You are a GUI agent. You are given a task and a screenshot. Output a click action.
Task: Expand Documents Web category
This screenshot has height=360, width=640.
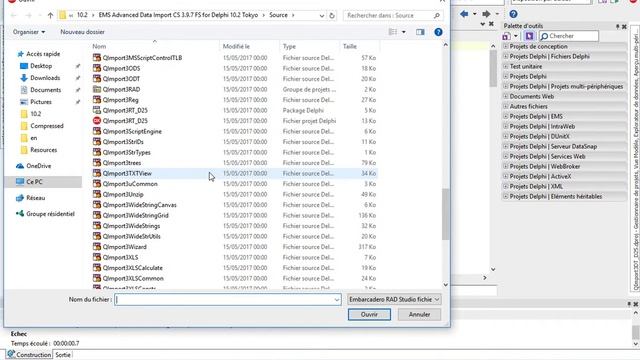[506, 96]
